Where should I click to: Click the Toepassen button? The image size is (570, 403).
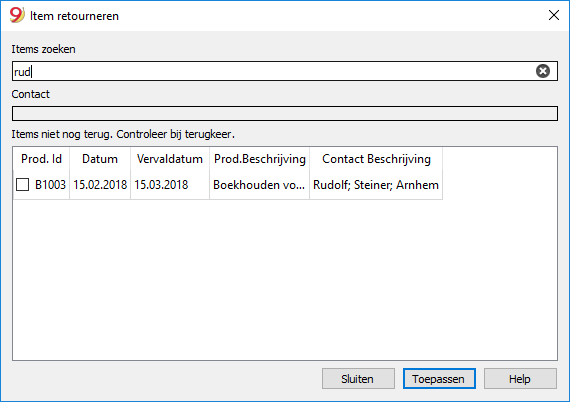point(439,379)
